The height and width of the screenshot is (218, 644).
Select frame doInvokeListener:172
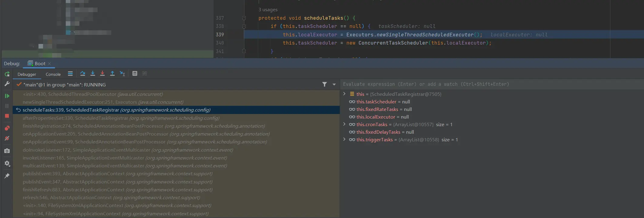[176, 150]
